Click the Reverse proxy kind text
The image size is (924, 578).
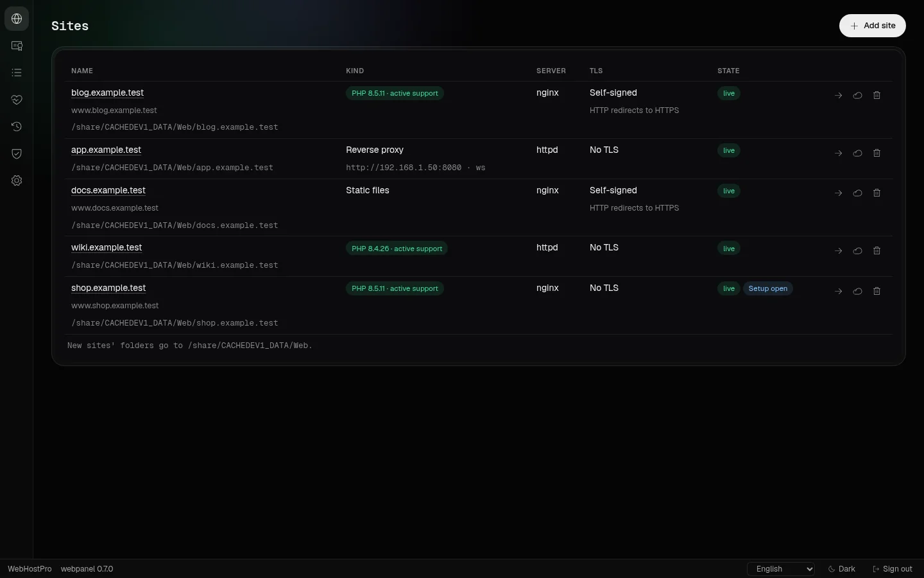[375, 150]
